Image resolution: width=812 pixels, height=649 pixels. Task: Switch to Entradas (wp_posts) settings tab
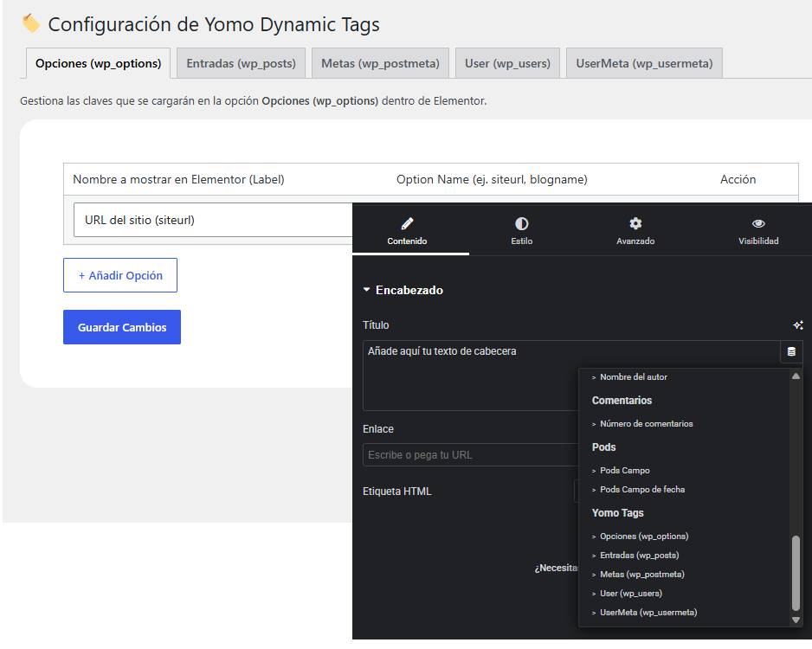click(241, 63)
